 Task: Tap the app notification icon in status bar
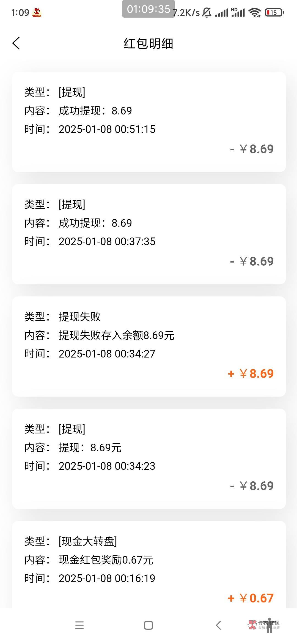[37, 12]
